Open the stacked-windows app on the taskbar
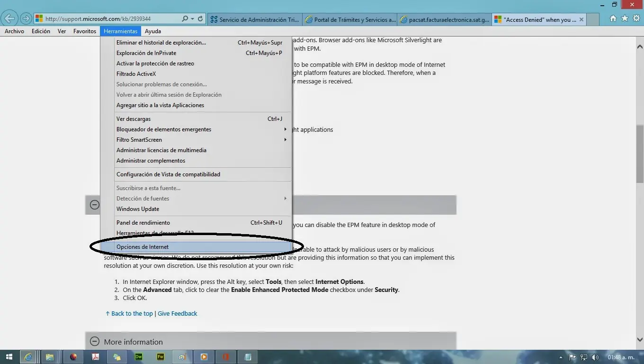644x364 pixels. pos(116,357)
